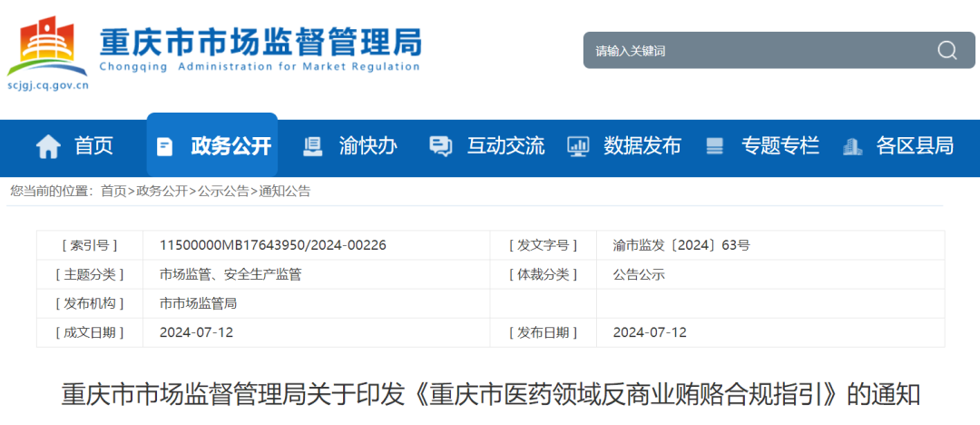
Task: Click the Chongqing market regulation logo
Action: (x=47, y=48)
